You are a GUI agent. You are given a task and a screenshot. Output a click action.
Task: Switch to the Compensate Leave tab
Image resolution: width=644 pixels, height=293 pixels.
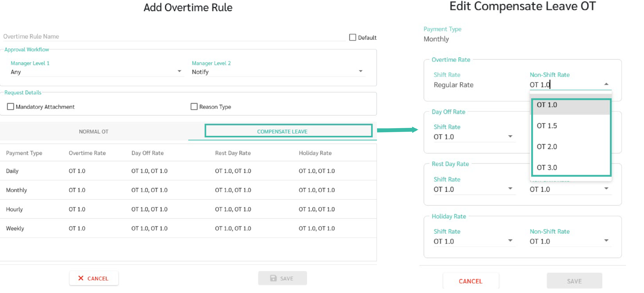tap(282, 131)
